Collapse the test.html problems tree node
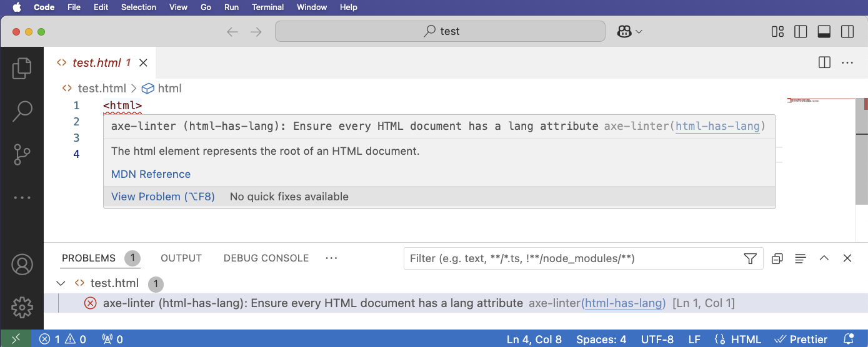The image size is (868, 347). 61,283
